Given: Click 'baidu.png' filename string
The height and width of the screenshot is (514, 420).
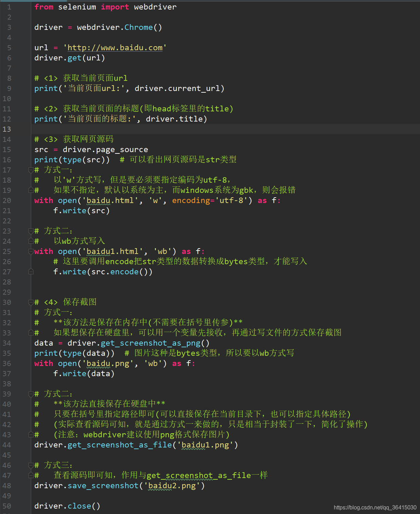Looking at the screenshot, I should pyautogui.click(x=108, y=363).
